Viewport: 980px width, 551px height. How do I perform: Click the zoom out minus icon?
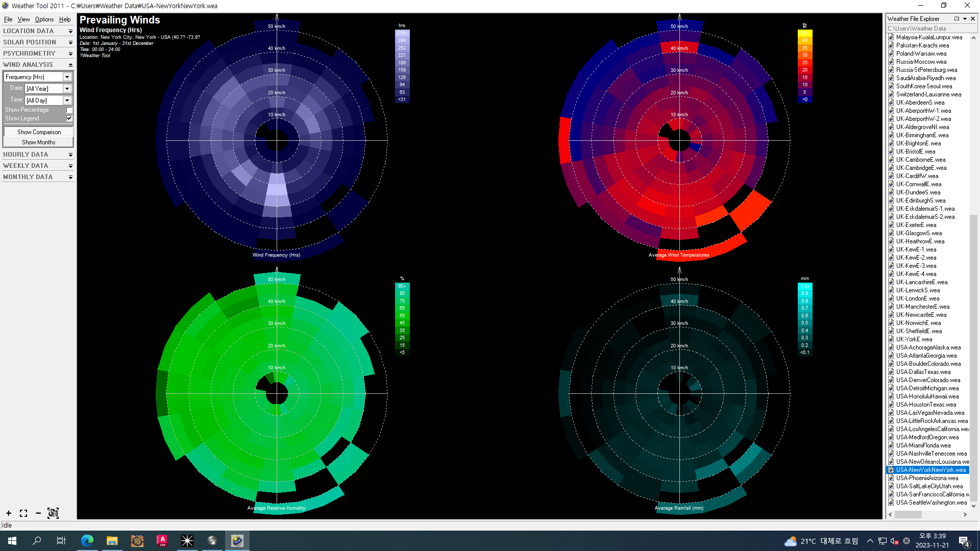pos(38,513)
